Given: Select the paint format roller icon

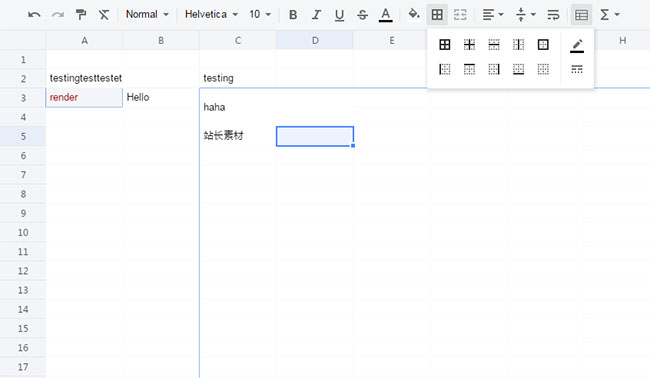Looking at the screenshot, I should tap(80, 15).
